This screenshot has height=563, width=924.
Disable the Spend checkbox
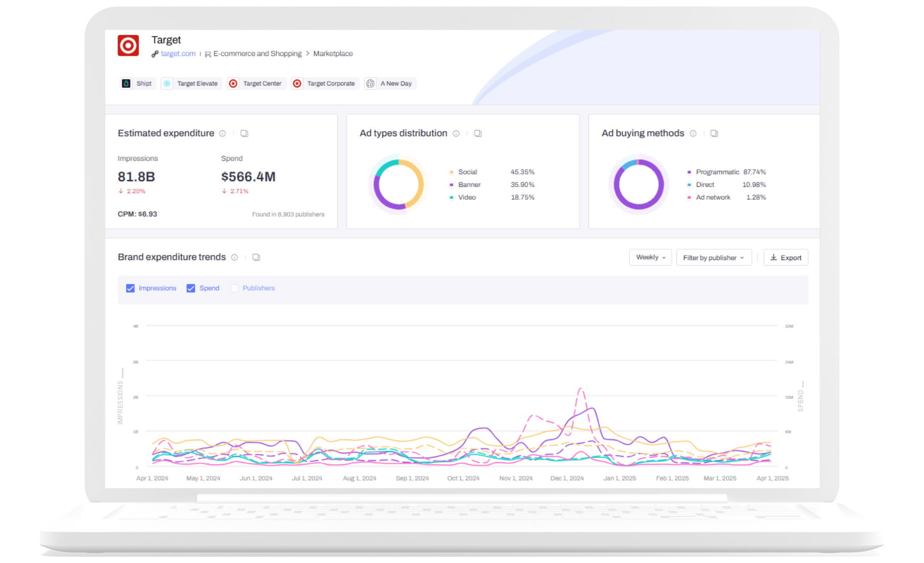[191, 288]
